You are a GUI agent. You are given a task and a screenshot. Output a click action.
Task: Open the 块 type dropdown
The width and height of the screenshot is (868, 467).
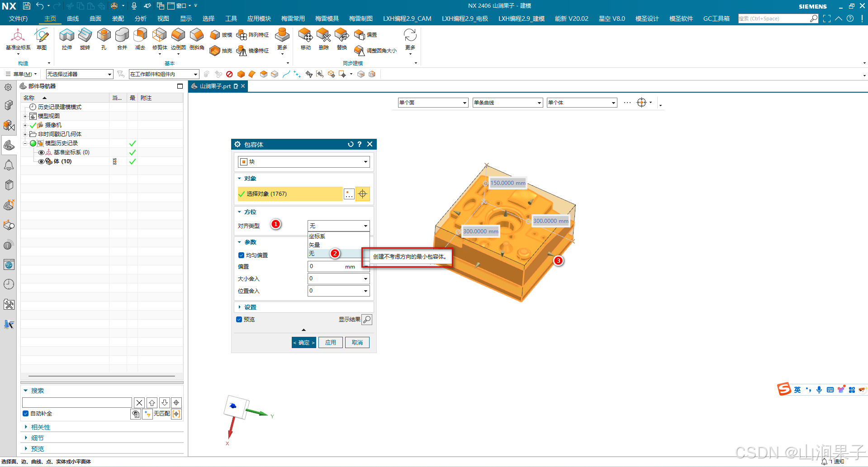[x=304, y=162]
